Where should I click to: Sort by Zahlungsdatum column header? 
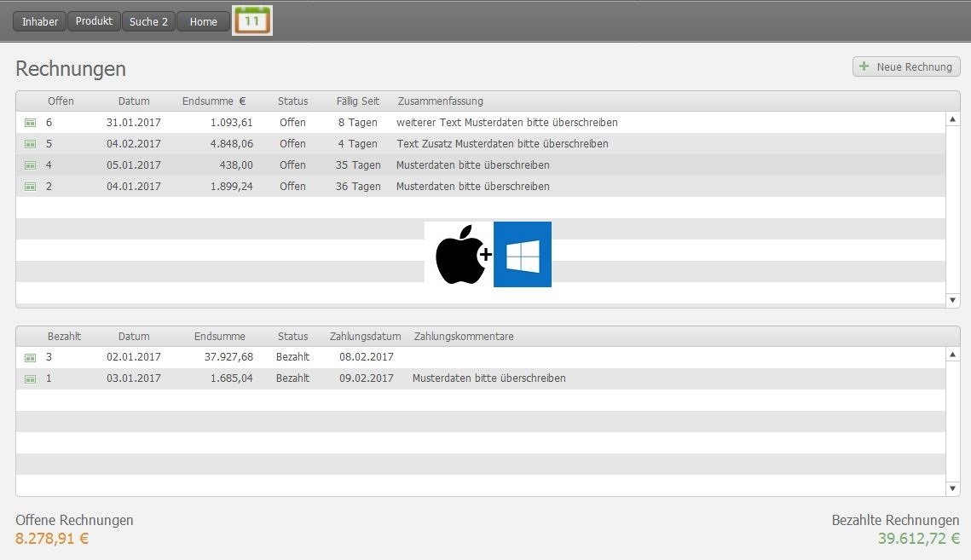[x=366, y=337]
